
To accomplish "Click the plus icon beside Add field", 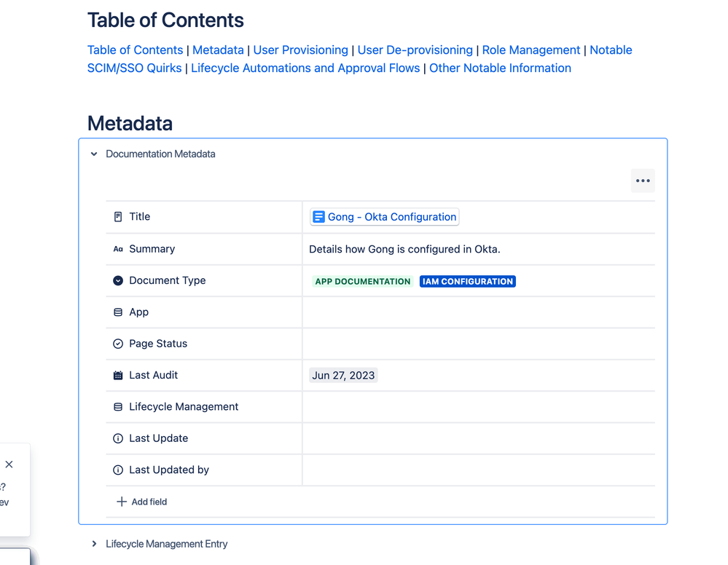I will tap(121, 502).
